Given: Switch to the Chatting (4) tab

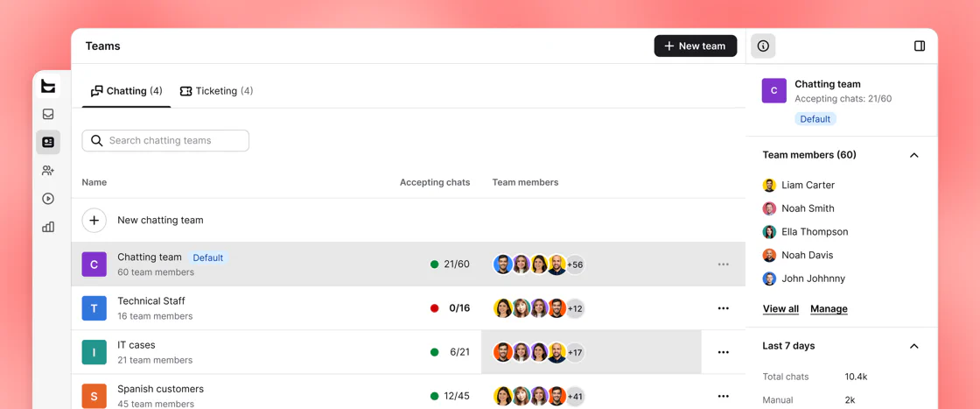Looking at the screenshot, I should tap(126, 91).
